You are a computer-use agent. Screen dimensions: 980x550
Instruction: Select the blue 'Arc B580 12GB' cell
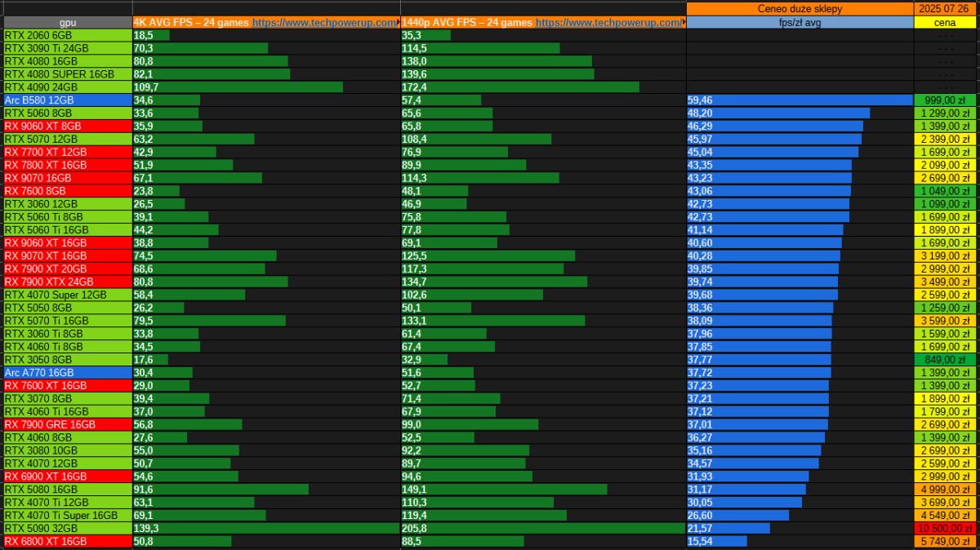point(68,100)
